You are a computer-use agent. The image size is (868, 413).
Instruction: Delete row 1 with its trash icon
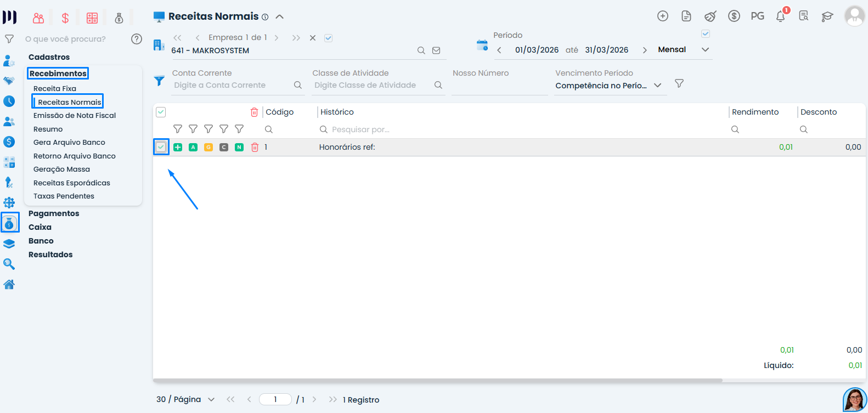pyautogui.click(x=255, y=147)
